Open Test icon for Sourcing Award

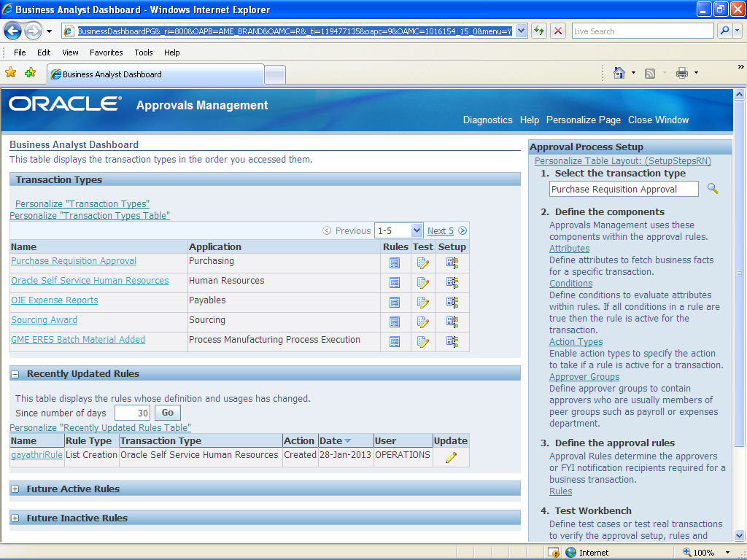423,322
